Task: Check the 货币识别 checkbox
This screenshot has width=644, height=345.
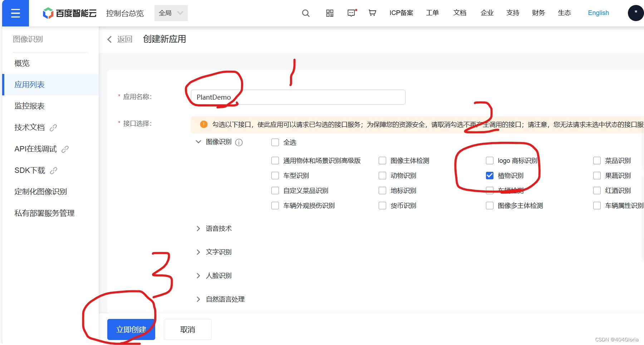Action: (382, 206)
